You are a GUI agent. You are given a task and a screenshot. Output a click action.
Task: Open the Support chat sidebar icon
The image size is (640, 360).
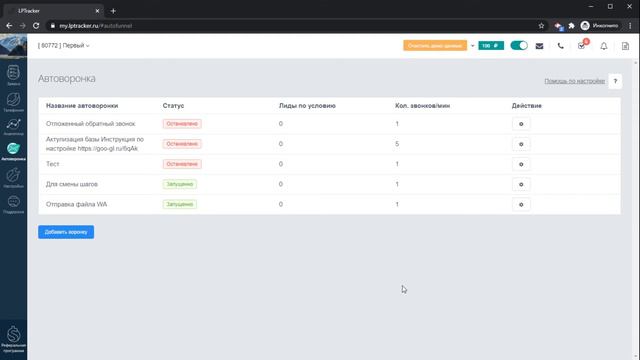(13, 204)
